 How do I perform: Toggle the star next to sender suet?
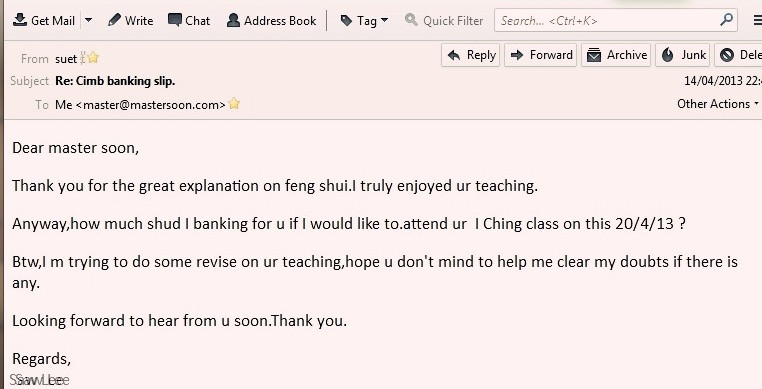pos(93,58)
